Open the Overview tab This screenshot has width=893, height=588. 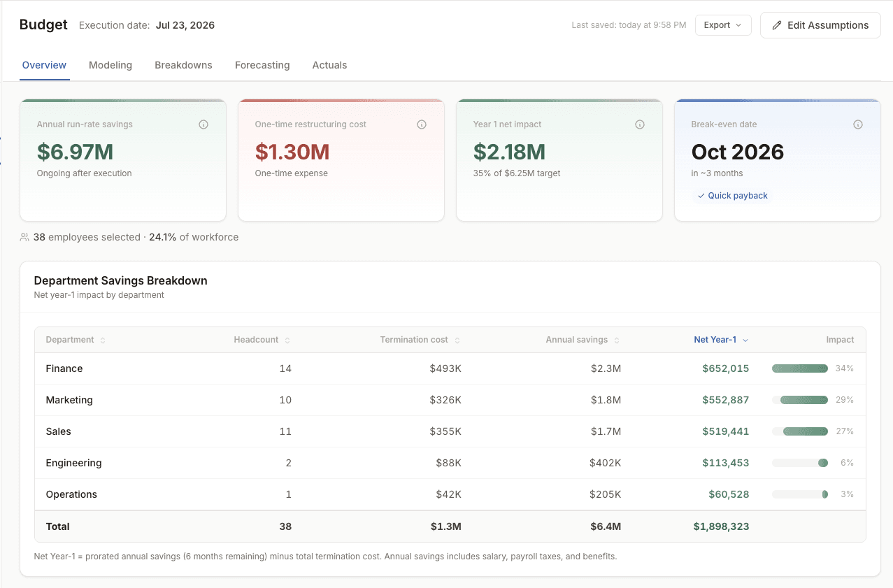point(44,65)
